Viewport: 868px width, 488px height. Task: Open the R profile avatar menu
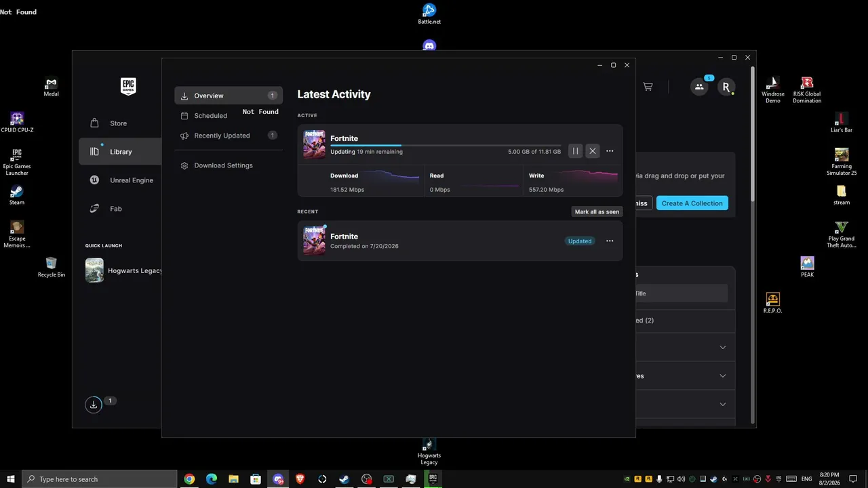click(x=726, y=87)
